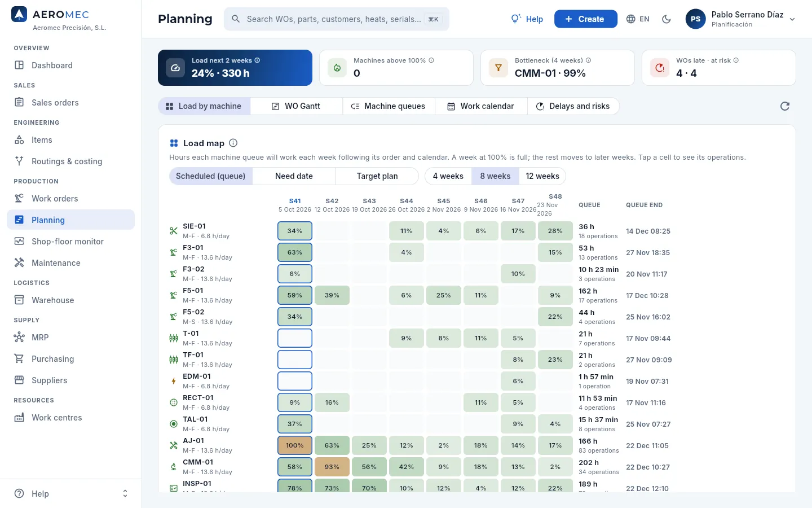Screen dimensions: 812x508
Task: Toggle dark mode with the moon icon
Action: click(x=667, y=19)
